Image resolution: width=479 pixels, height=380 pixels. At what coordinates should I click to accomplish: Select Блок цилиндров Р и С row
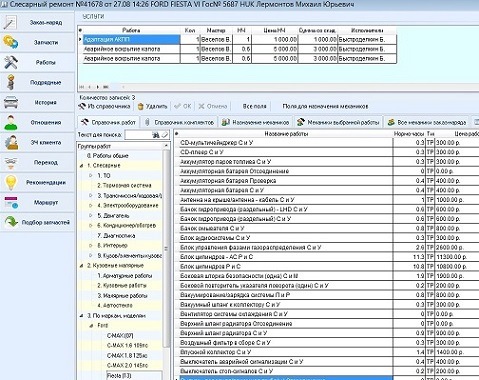286,266
